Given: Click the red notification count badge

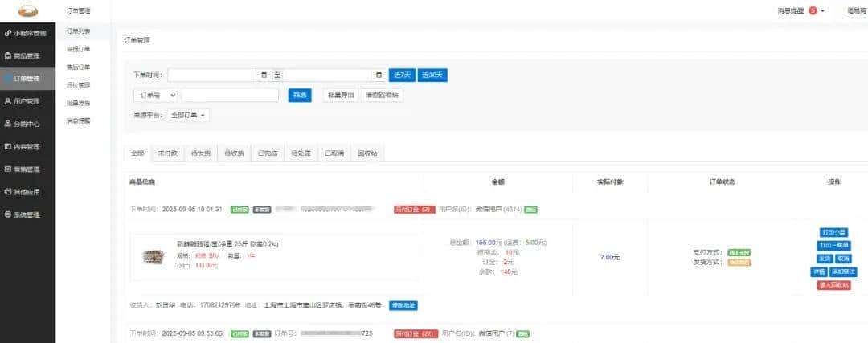Looking at the screenshot, I should pos(813,10).
